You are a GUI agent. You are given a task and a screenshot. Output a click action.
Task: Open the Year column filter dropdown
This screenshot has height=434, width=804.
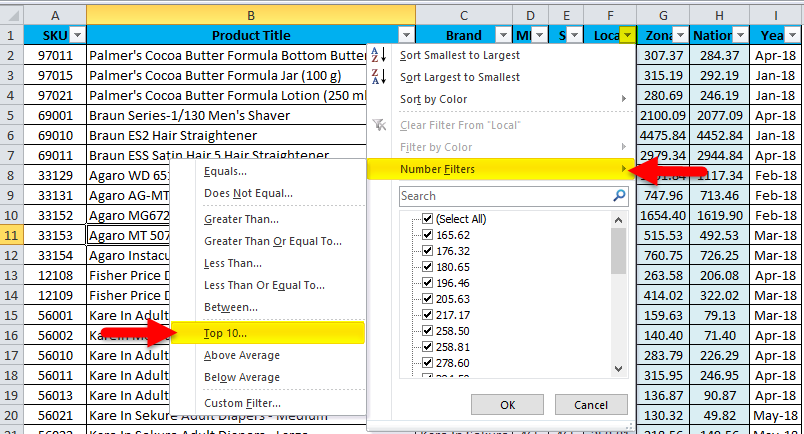(x=793, y=35)
